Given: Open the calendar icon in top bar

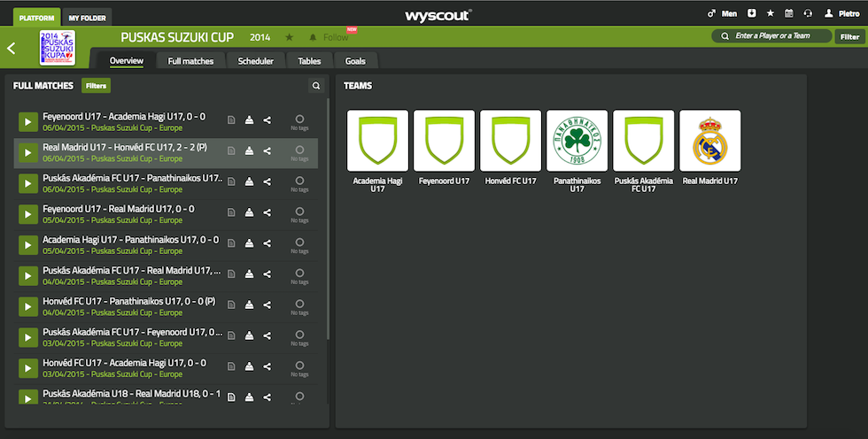Looking at the screenshot, I should pos(789,13).
